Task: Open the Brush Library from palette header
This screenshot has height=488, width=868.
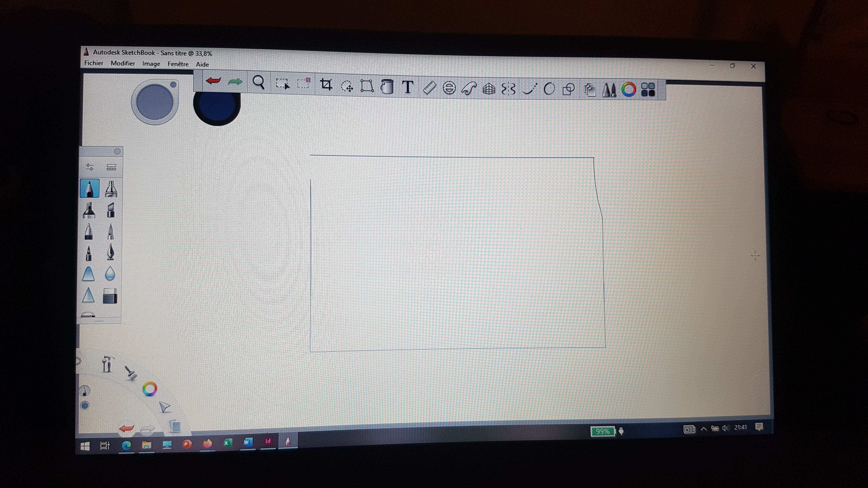Action: [x=111, y=167]
